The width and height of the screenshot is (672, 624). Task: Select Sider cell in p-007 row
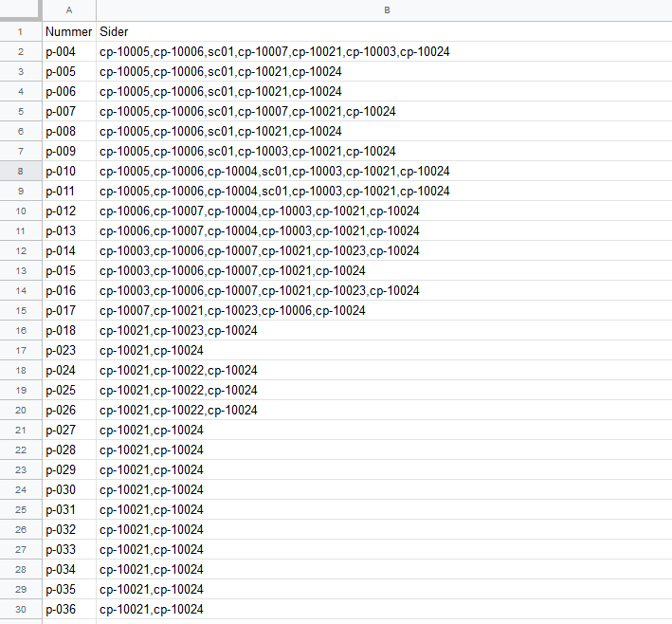pyautogui.click(x=384, y=112)
